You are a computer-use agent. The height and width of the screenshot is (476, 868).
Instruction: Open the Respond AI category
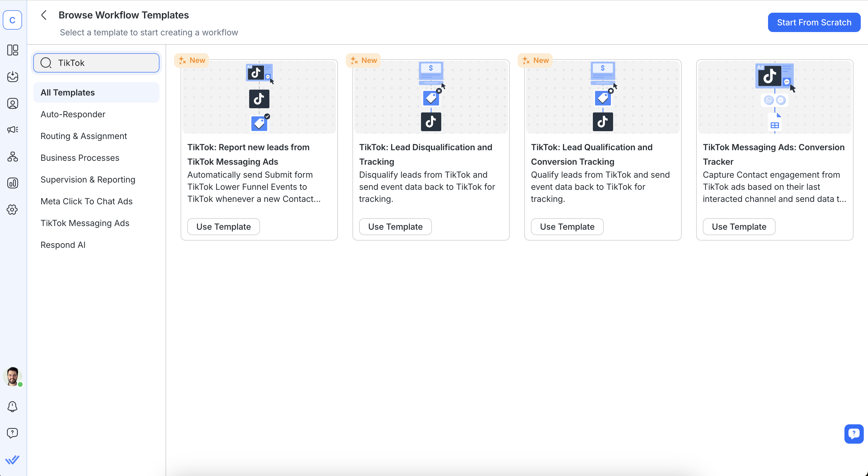tap(63, 245)
